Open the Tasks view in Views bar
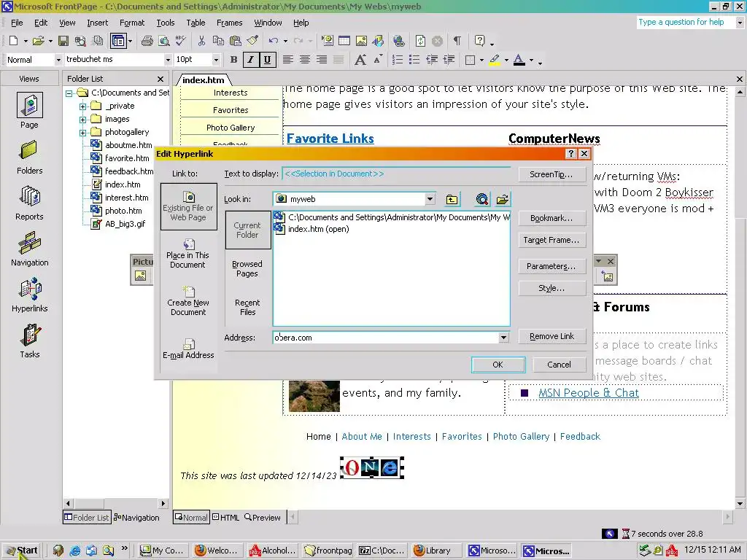Screen dimensions: 747x560 coord(29,341)
